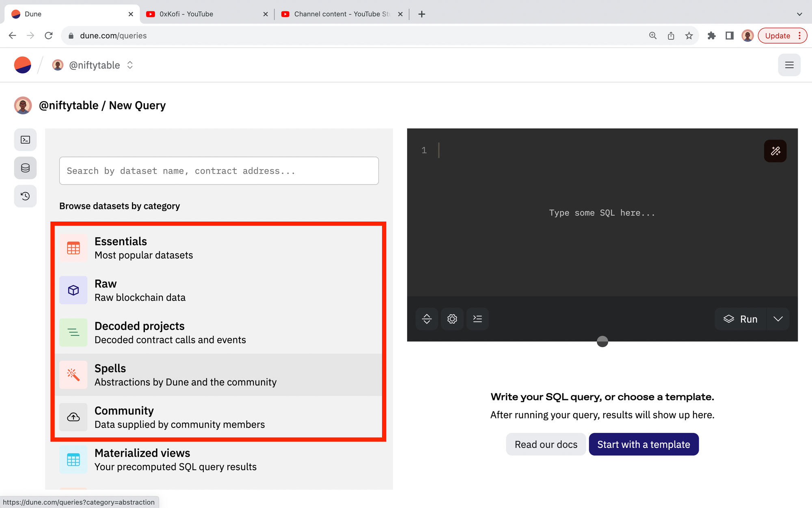Open the data explorer database icon
Image resolution: width=812 pixels, height=508 pixels.
coord(25,168)
